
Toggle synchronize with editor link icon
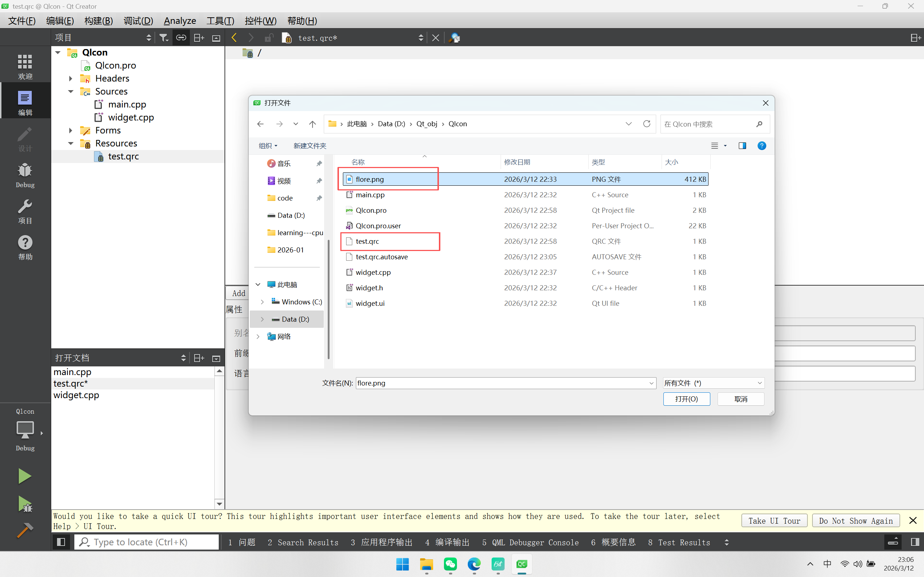tap(181, 38)
